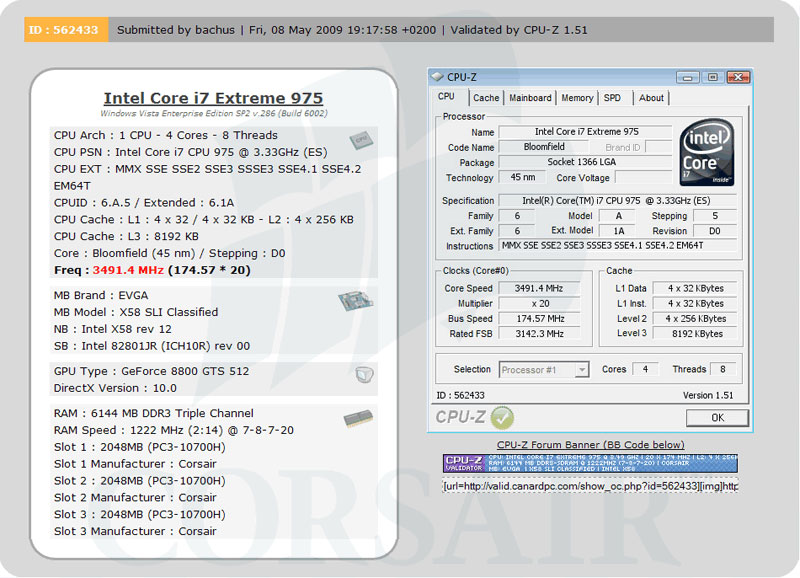Minimize the CPU-Z window
Viewport: 800px width, 578px height.
(687, 77)
